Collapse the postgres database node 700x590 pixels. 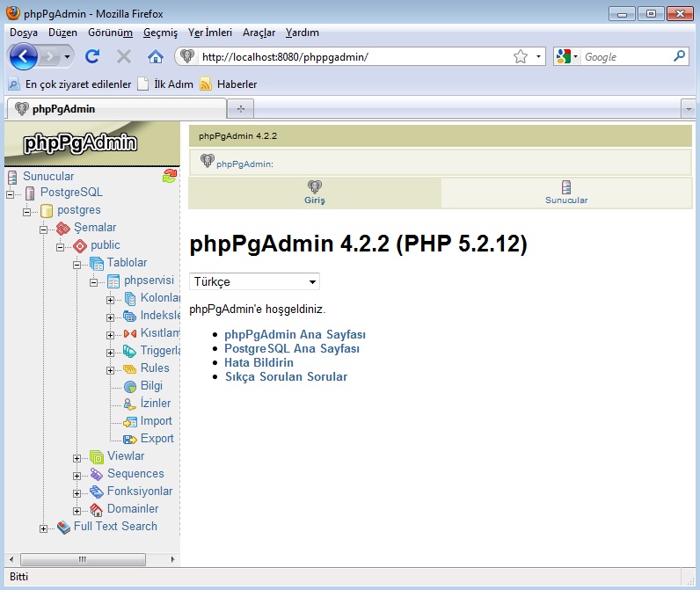pyautogui.click(x=26, y=212)
